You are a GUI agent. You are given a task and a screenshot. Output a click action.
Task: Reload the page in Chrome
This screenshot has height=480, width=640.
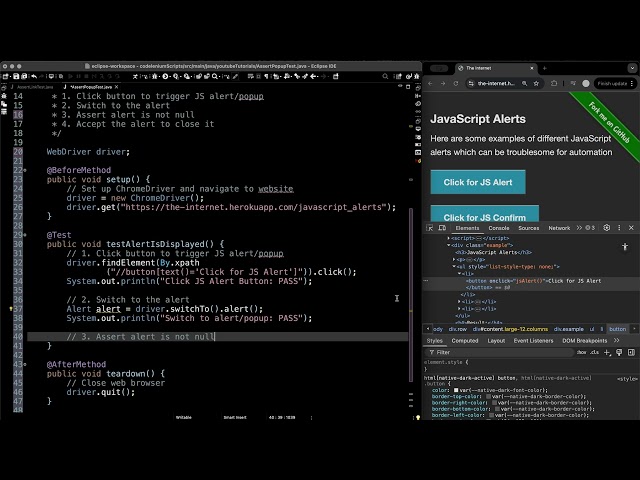[456, 83]
